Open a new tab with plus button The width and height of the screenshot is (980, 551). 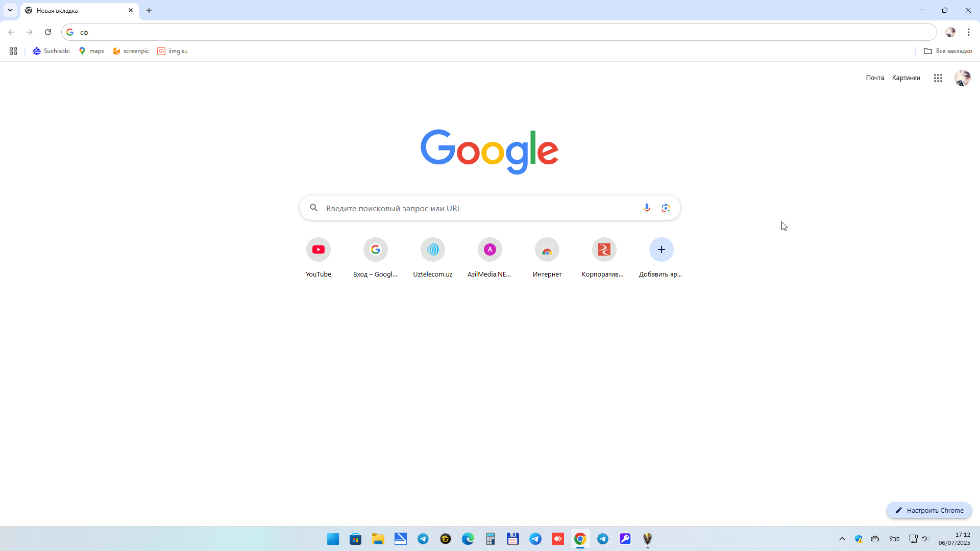pyautogui.click(x=149, y=10)
